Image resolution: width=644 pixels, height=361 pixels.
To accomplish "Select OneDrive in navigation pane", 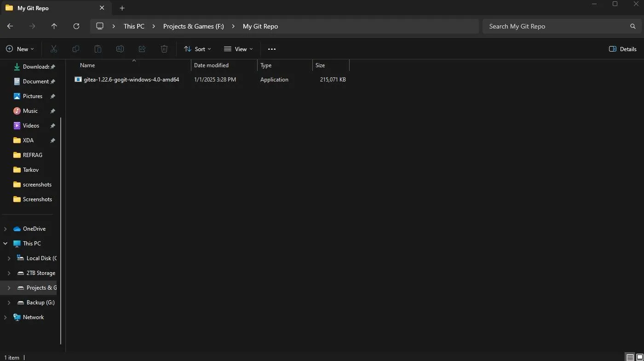I will [x=34, y=229].
